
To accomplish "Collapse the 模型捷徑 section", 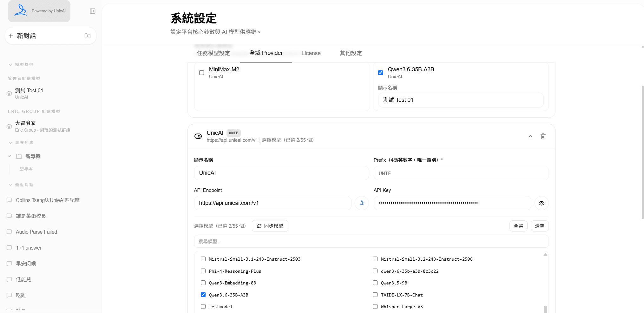I will pyautogui.click(x=10, y=65).
